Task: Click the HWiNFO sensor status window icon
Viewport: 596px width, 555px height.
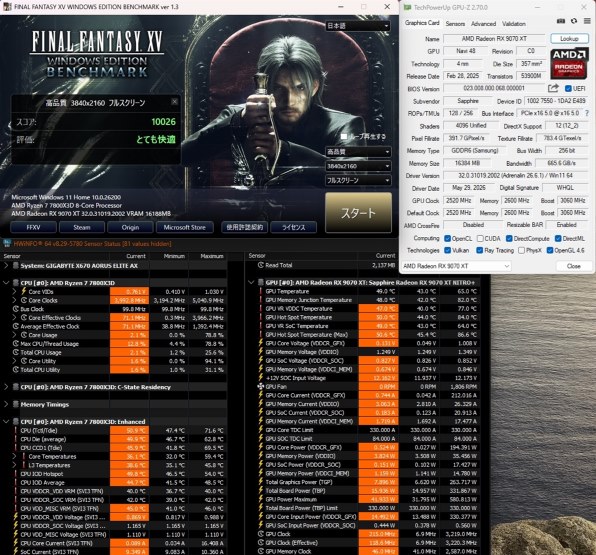Action: [6, 243]
